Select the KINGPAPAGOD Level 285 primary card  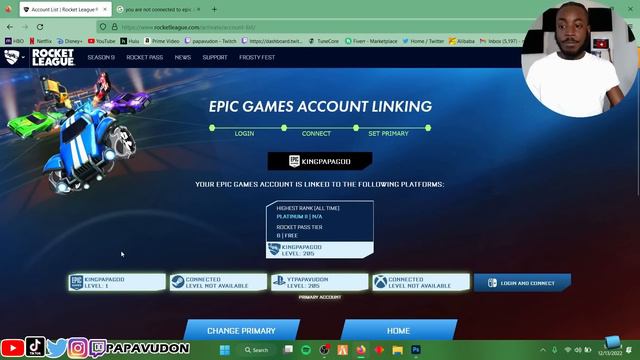click(320, 250)
